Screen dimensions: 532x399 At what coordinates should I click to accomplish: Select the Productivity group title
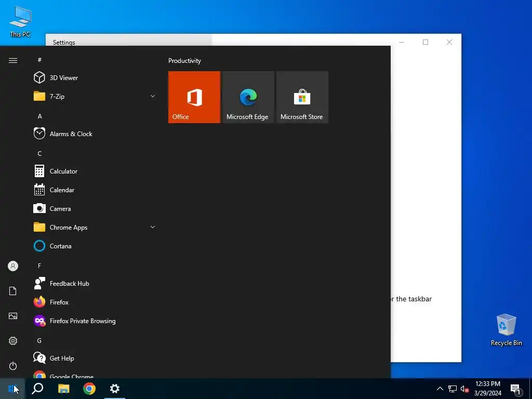point(184,61)
